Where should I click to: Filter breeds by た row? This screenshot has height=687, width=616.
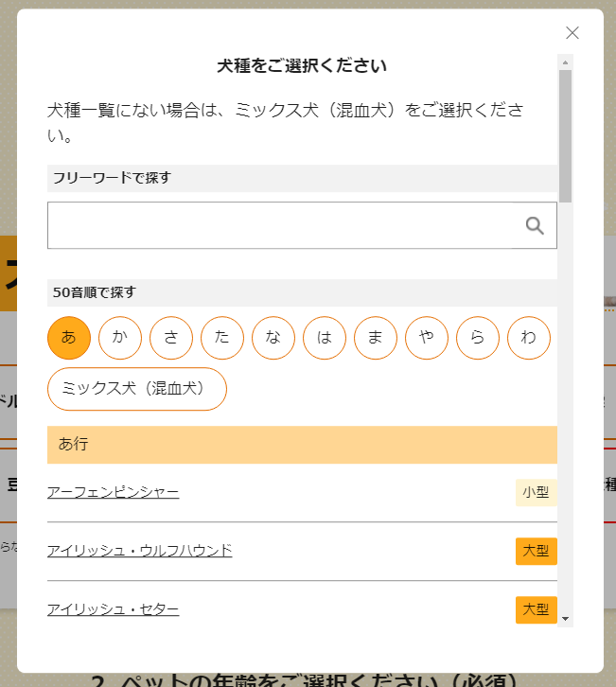point(222,338)
